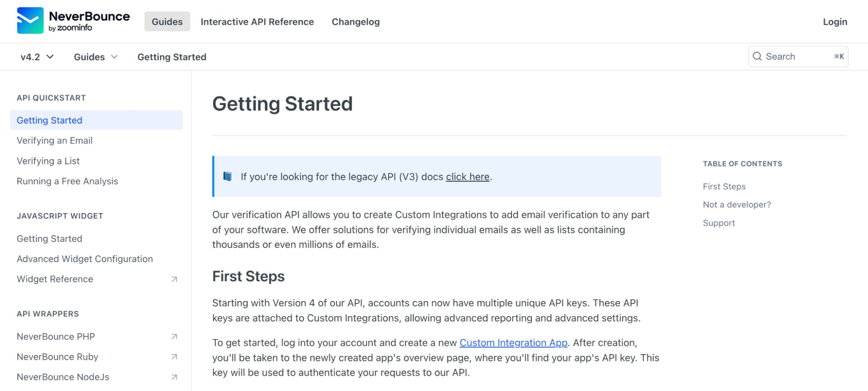The image size is (868, 391).
Task: Select the Guides tab in the top navigation
Action: 167,22
